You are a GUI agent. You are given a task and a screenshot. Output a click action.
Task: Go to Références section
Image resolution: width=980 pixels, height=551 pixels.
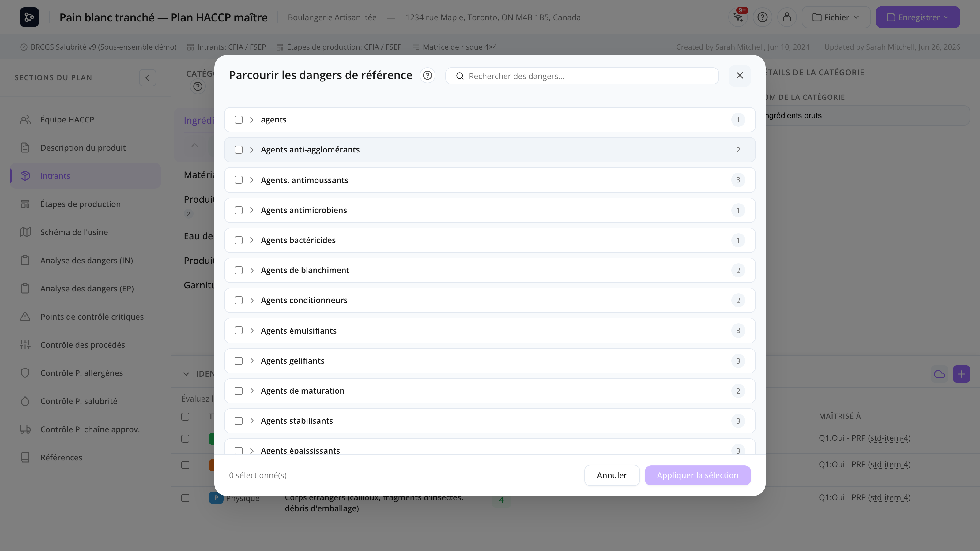point(85,457)
